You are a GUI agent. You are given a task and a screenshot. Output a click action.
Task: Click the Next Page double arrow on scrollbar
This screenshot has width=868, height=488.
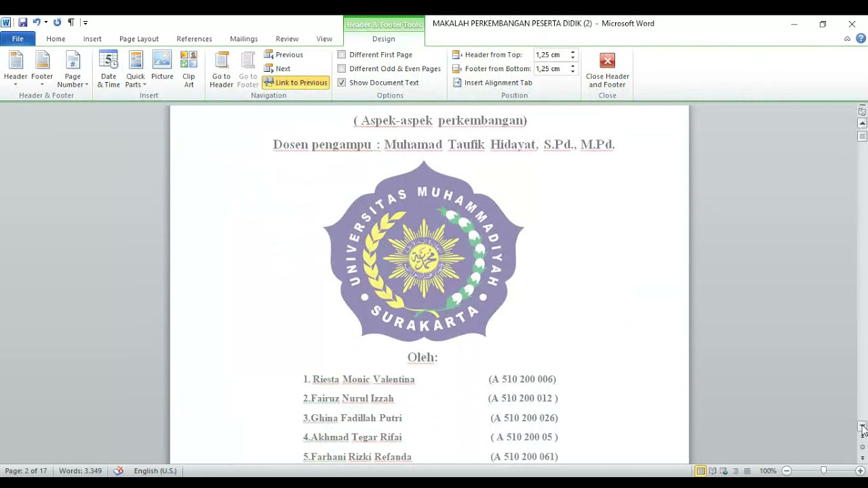tap(862, 458)
